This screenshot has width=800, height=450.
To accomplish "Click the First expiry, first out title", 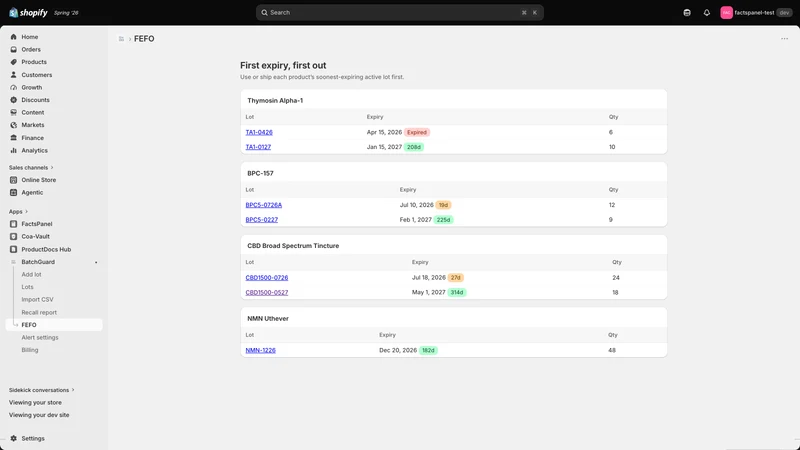I will click(x=283, y=65).
